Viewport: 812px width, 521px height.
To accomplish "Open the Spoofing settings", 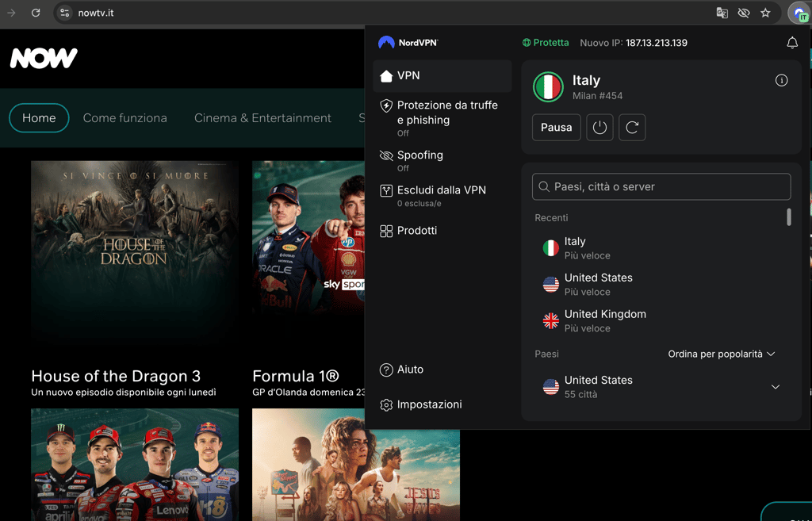I will click(442, 160).
